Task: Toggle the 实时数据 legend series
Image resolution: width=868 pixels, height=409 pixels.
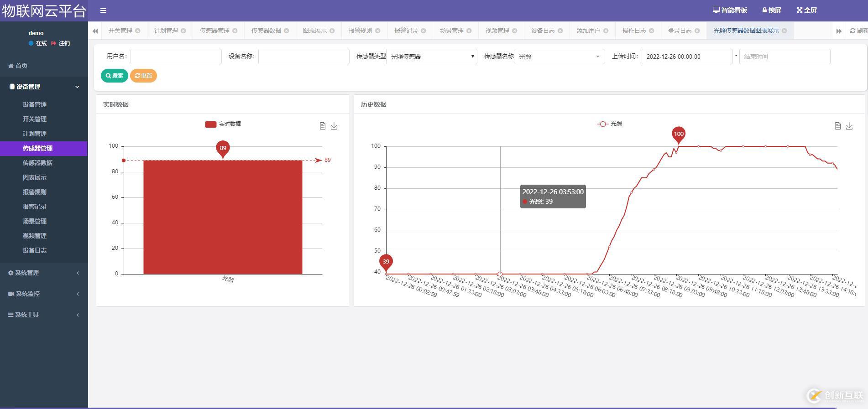Action: [x=223, y=124]
